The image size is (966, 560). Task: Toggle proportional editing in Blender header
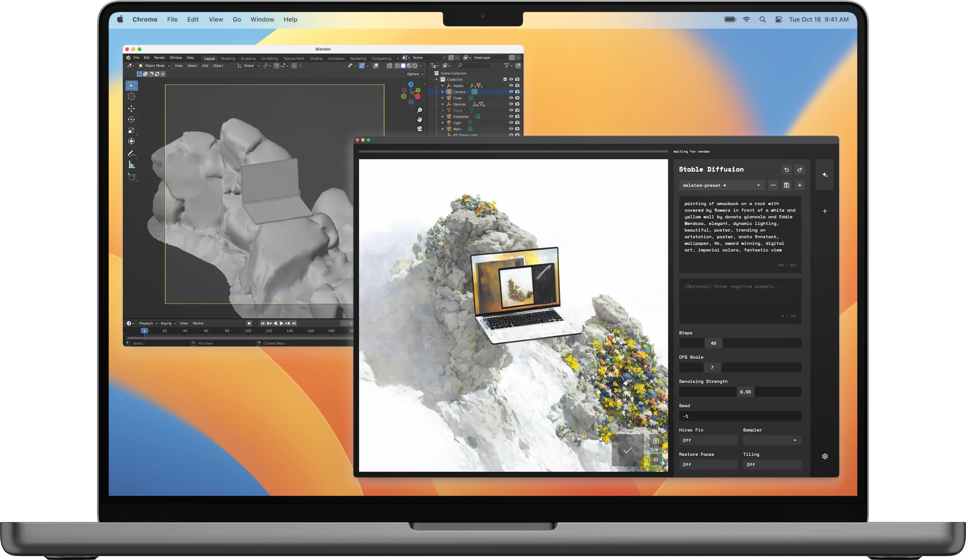294,66
